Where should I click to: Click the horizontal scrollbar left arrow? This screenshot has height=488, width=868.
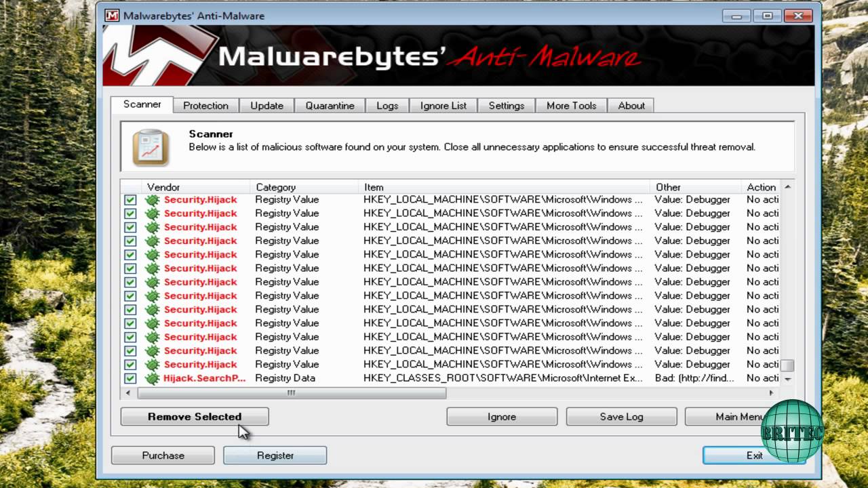[129, 393]
